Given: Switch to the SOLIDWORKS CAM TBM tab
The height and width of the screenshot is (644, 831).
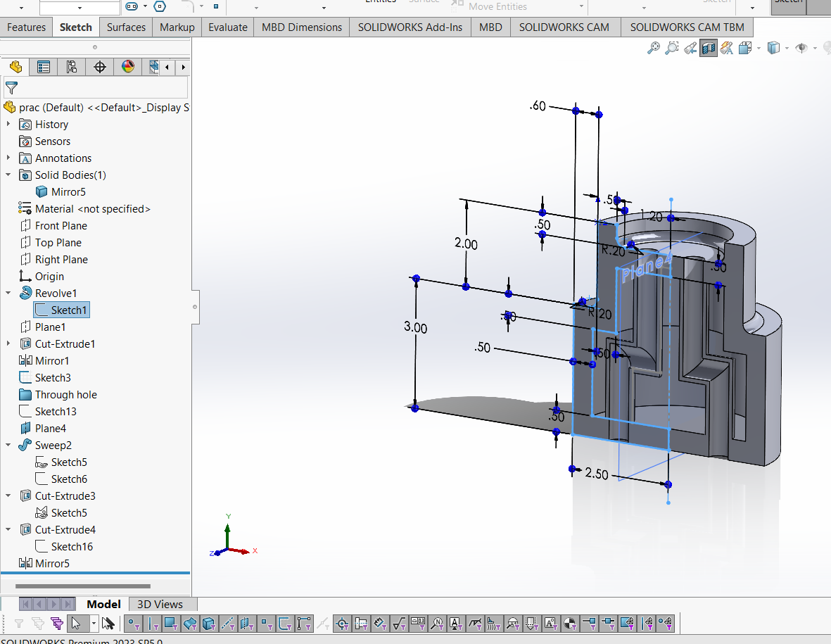Looking at the screenshot, I should point(687,27).
